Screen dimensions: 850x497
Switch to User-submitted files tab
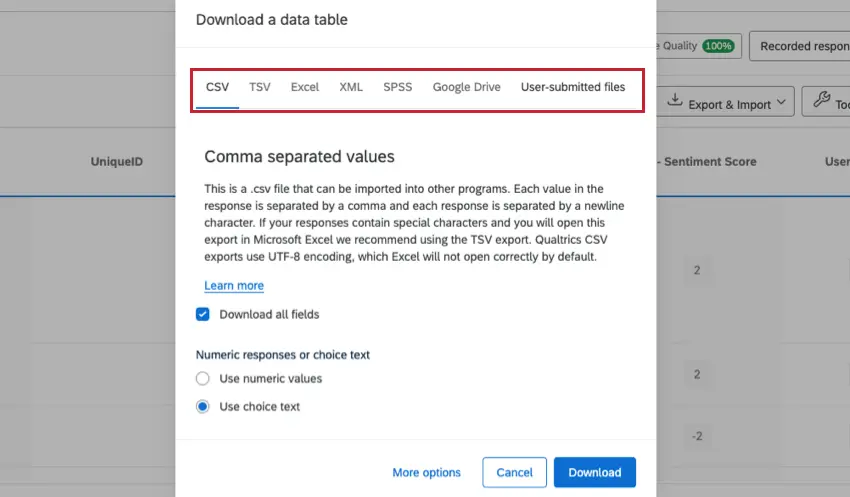[x=573, y=87]
